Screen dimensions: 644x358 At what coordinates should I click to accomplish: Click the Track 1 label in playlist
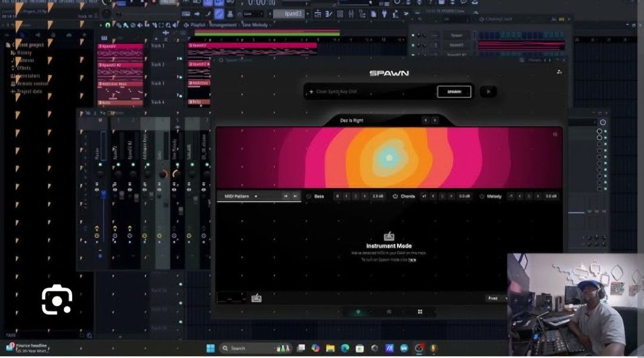(x=157, y=45)
